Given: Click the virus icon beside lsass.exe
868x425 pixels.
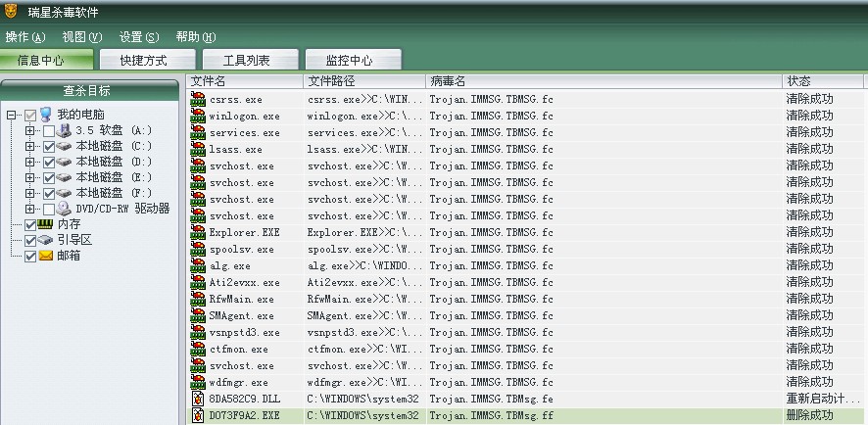Looking at the screenshot, I should click(x=198, y=150).
